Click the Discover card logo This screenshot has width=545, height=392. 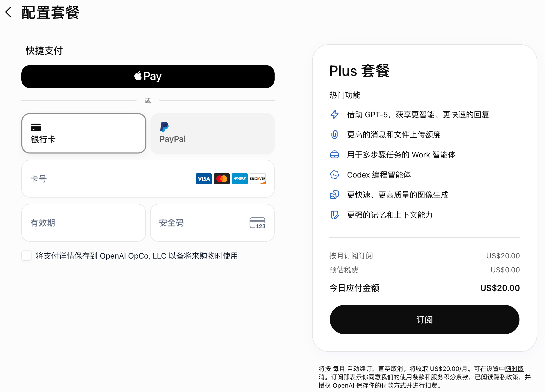tap(258, 179)
